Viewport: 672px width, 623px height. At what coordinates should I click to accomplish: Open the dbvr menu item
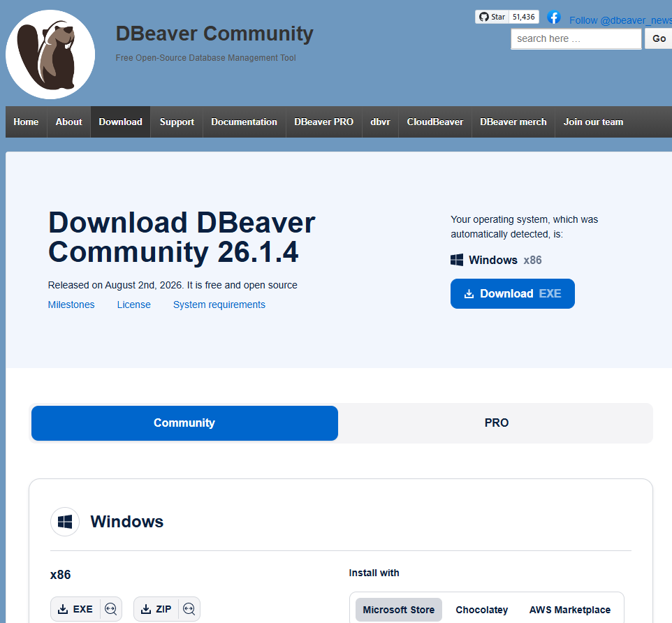tap(380, 122)
